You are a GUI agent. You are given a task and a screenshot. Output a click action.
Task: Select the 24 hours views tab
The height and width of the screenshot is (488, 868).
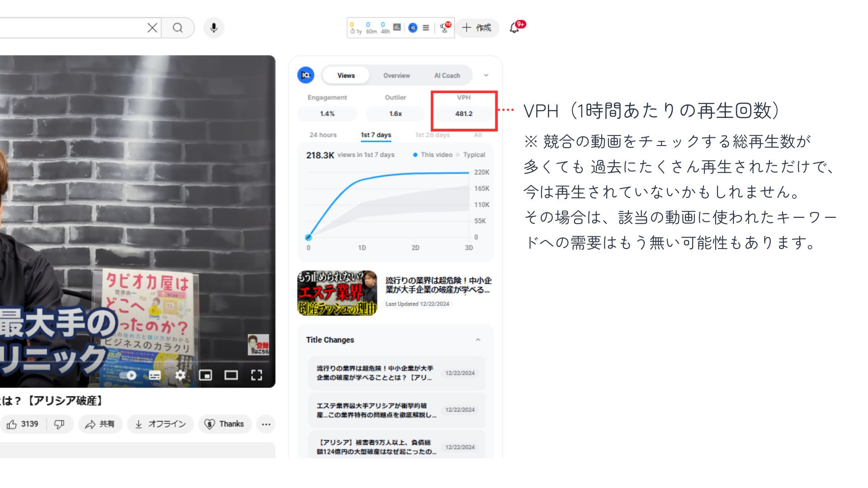323,135
